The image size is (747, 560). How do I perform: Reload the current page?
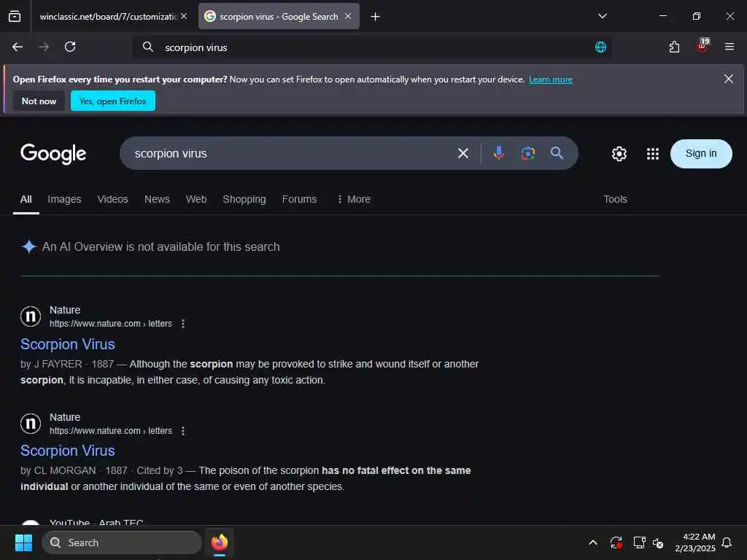pyautogui.click(x=70, y=47)
